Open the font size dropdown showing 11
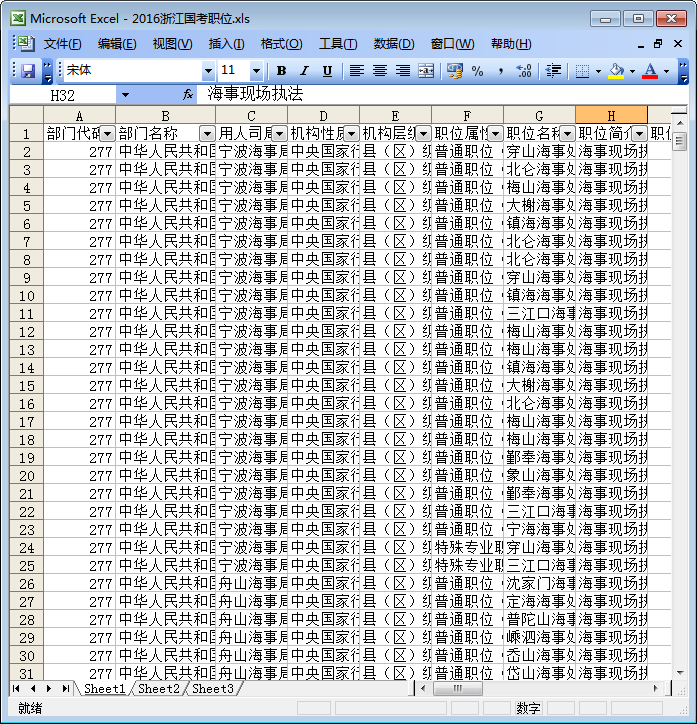The height and width of the screenshot is (724, 697). pos(256,71)
